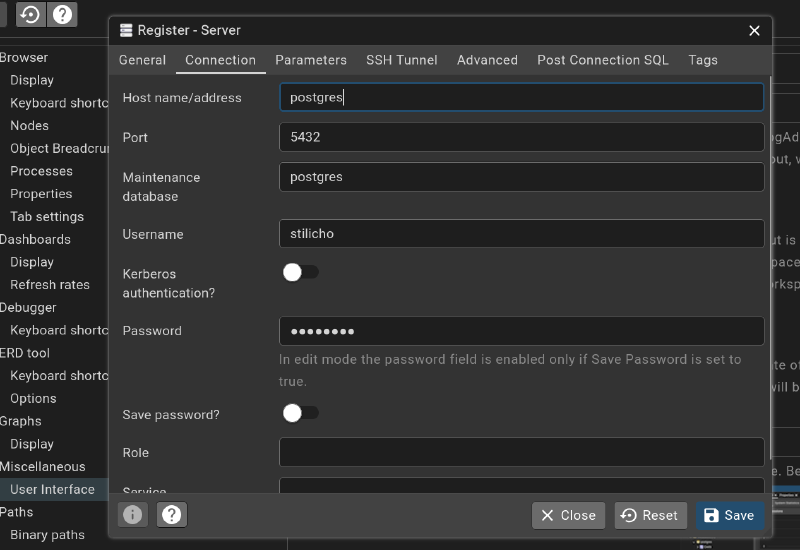Open Binary paths in the preferences tree
The height and width of the screenshot is (550, 800).
[47, 535]
